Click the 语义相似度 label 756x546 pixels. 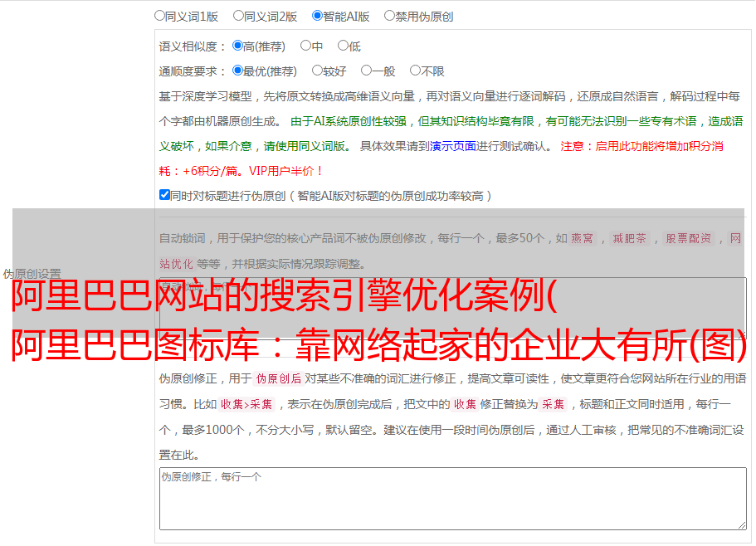193,46
